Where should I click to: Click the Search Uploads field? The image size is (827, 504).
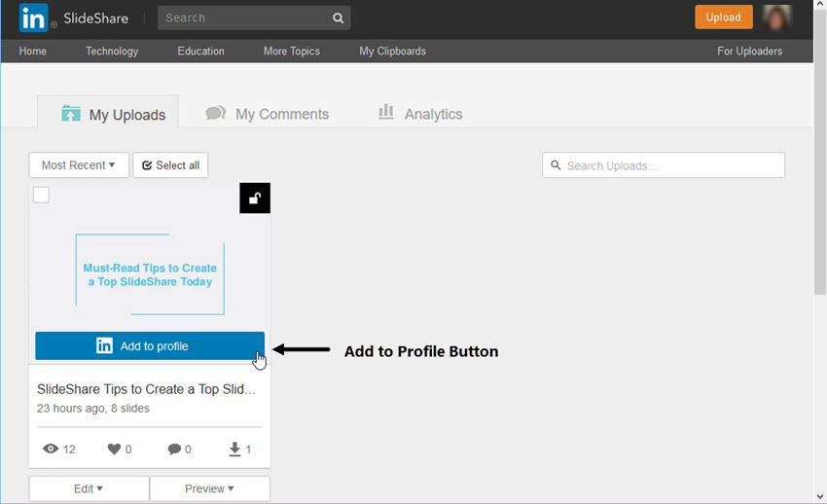click(664, 165)
